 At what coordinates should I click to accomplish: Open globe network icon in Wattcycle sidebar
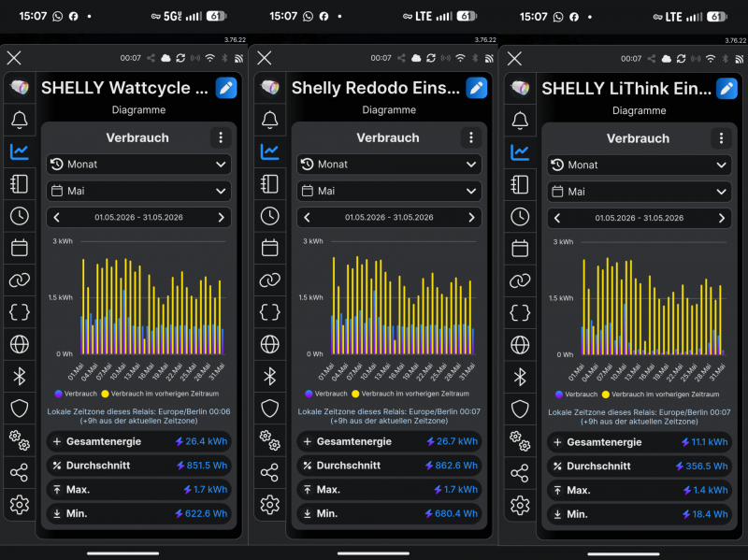[20, 344]
